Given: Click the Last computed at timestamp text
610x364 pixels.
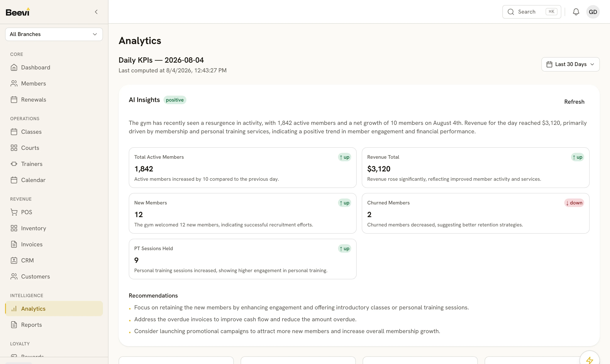Looking at the screenshot, I should coord(172,70).
